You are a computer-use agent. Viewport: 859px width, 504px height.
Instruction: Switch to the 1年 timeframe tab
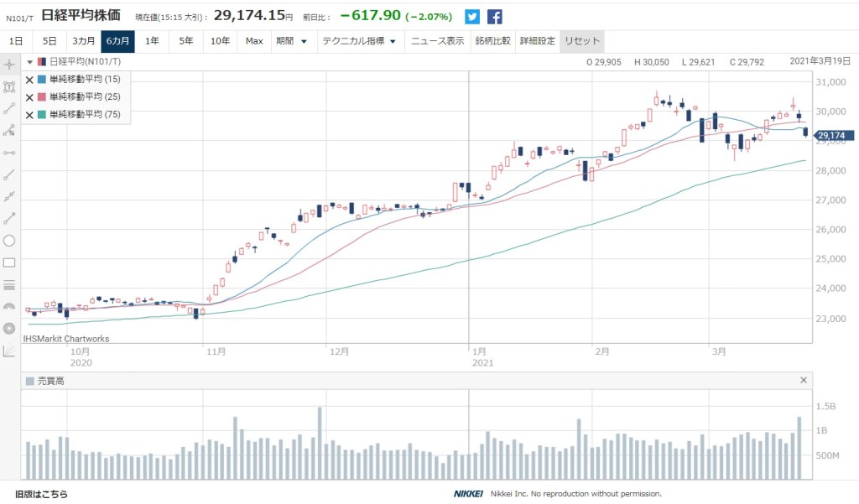(152, 41)
